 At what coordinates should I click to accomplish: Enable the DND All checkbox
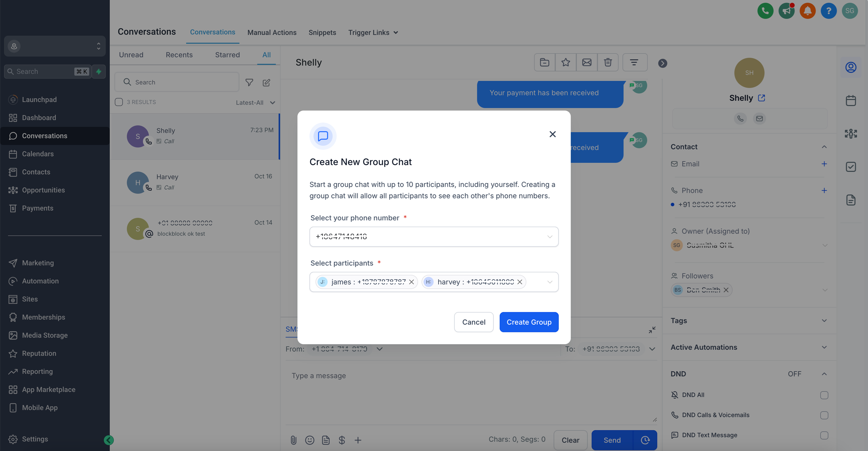pyautogui.click(x=824, y=395)
